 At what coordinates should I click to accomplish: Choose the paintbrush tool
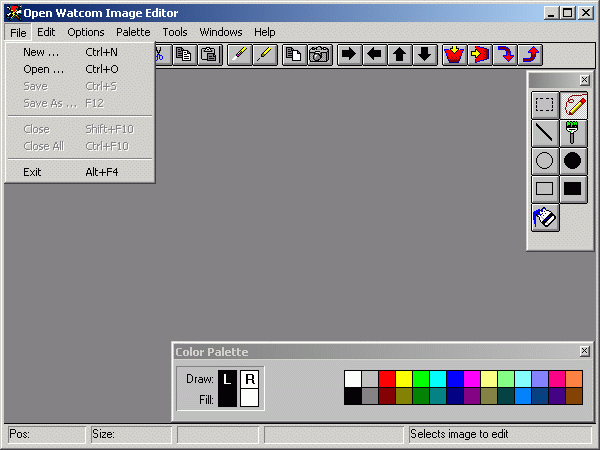[x=573, y=132]
